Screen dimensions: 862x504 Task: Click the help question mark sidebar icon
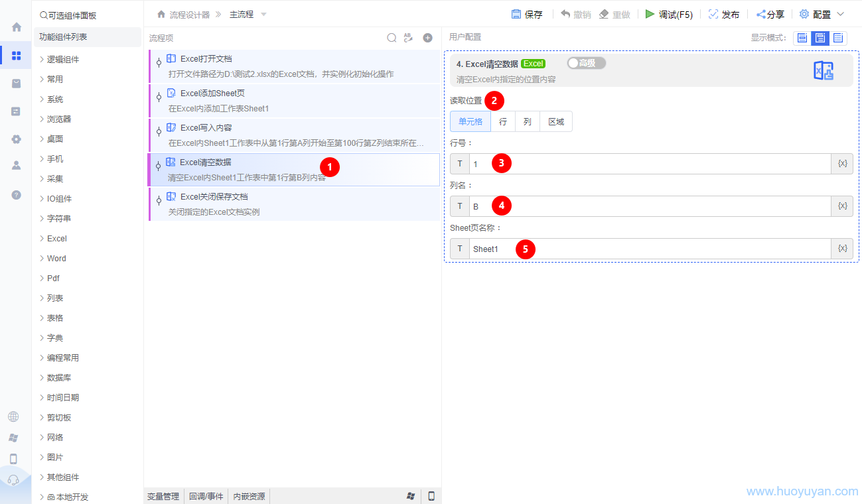[17, 195]
